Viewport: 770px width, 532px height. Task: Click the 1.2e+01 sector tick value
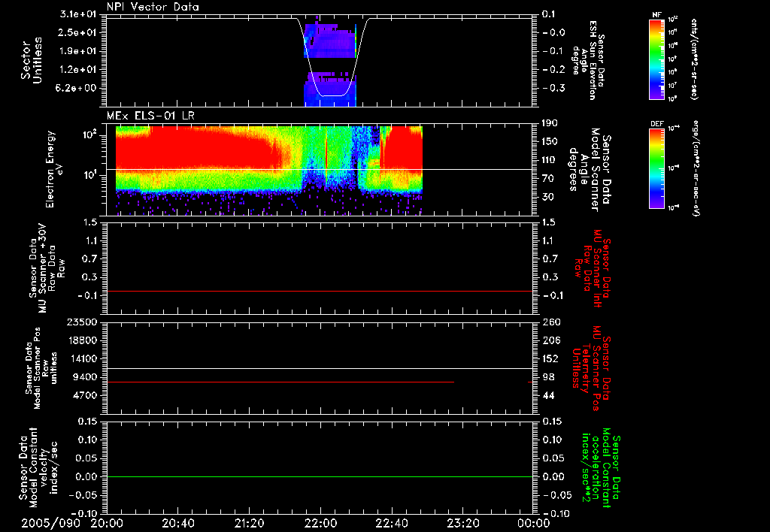click(x=77, y=70)
